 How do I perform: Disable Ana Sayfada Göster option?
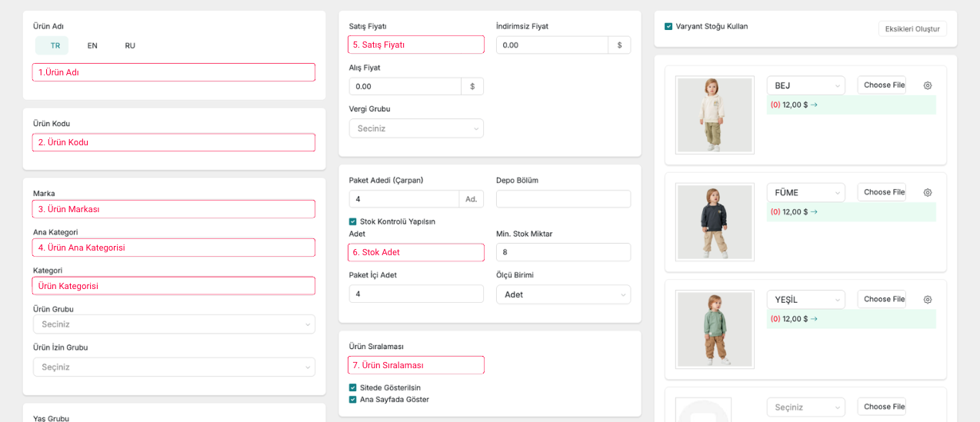353,400
